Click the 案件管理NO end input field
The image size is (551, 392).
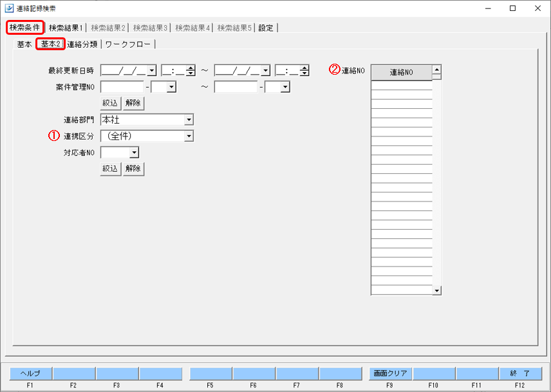click(236, 87)
